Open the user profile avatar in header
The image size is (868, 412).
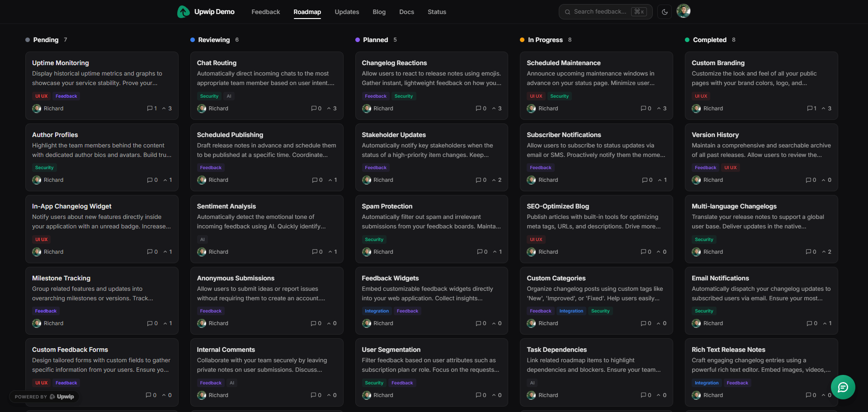pos(684,11)
